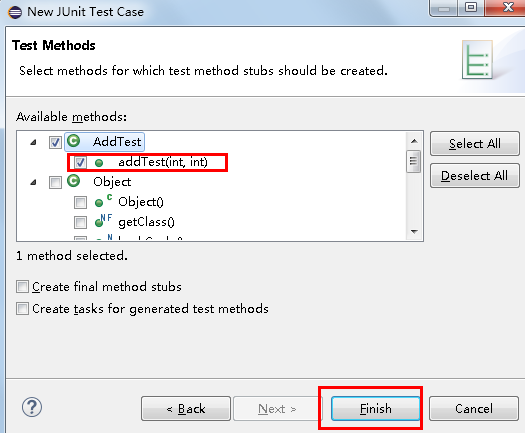Select the getClass() tree item

click(146, 222)
